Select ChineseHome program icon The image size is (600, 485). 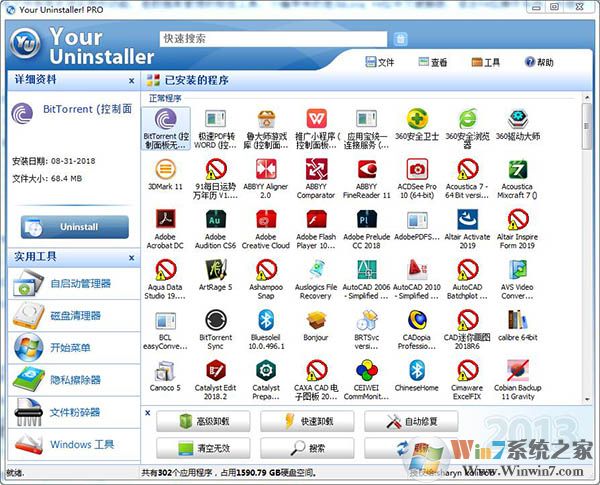click(417, 370)
